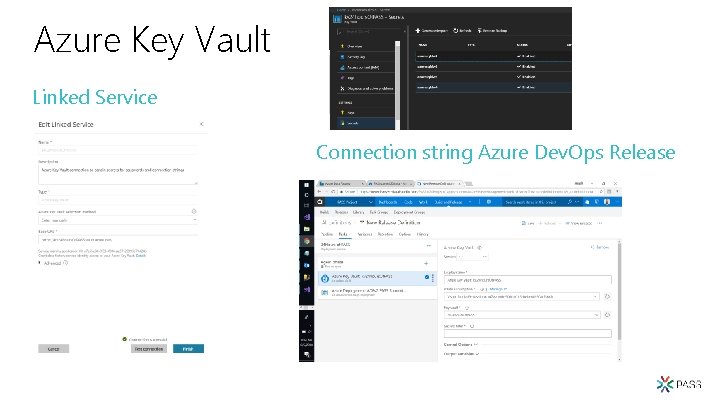
Task: Switch to the Retention tab
Action: point(385,235)
